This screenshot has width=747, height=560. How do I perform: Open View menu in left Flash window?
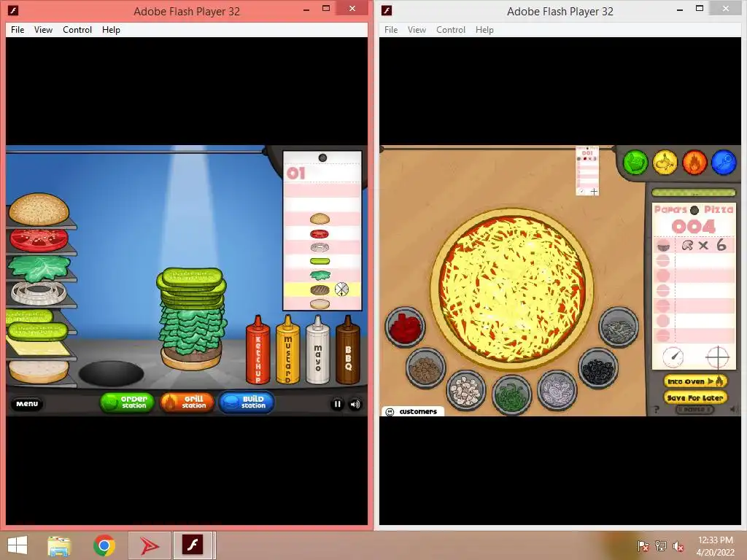coord(43,29)
